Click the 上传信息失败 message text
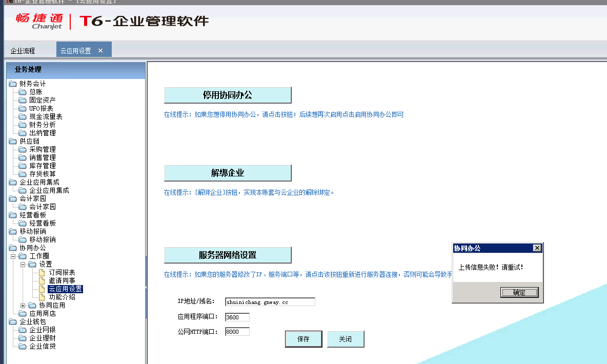Screen dimensions: 607x364 point(491,267)
